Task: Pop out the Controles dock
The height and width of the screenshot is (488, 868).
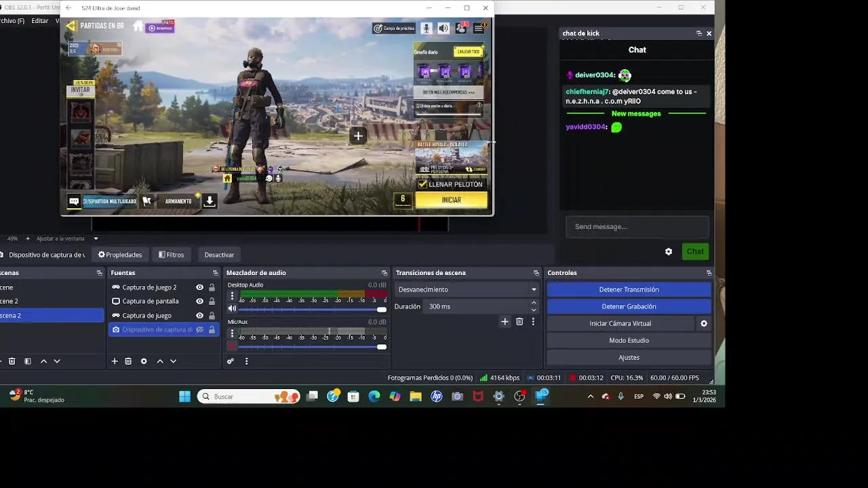Action: [x=709, y=273]
